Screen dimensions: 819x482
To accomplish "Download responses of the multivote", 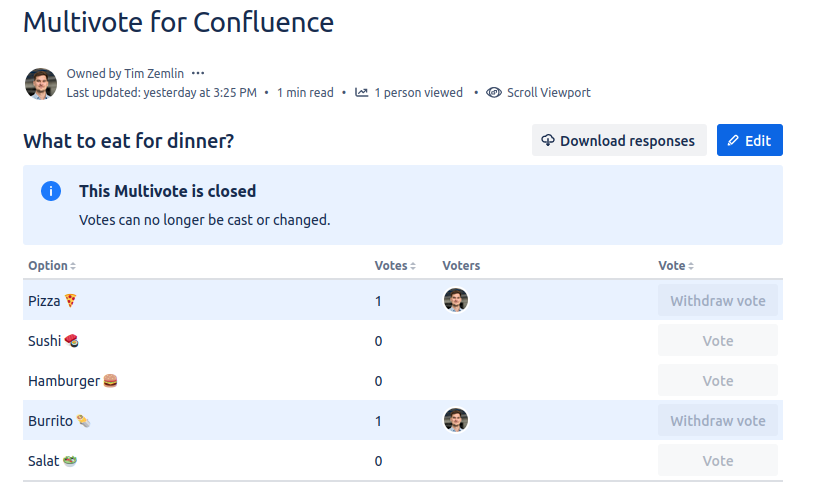I will point(619,141).
